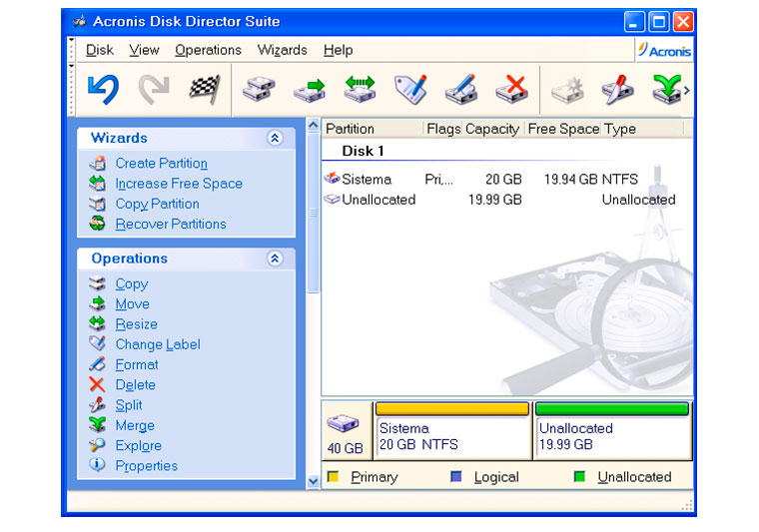Select Unallocated 19.99 GB disk map block

pos(612,430)
